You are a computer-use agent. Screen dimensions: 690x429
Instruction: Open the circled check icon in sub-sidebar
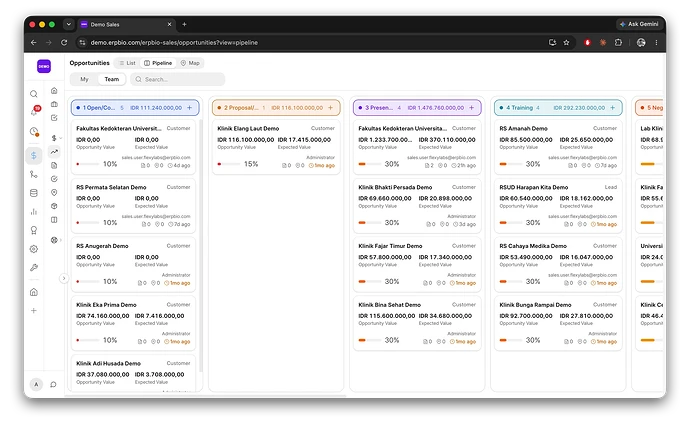(x=54, y=179)
